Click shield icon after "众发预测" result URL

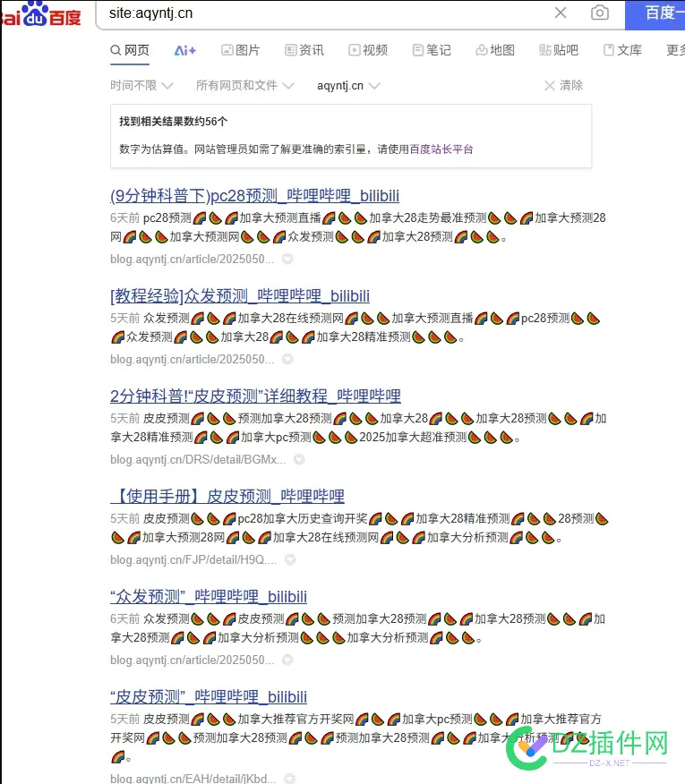point(287,660)
